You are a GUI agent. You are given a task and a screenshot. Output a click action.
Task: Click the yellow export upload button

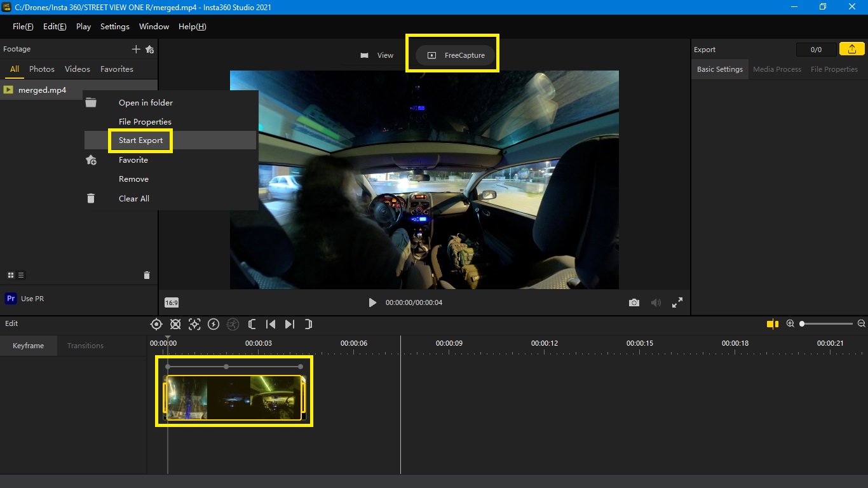point(851,49)
